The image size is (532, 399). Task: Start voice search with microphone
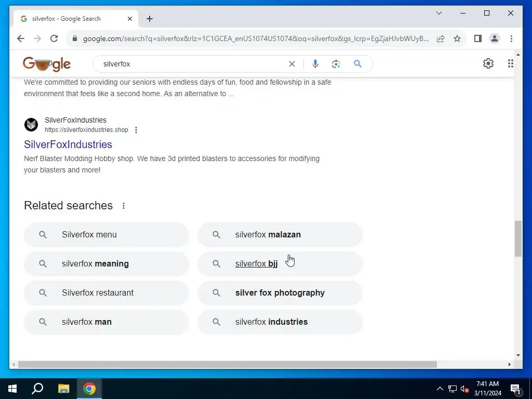315,64
